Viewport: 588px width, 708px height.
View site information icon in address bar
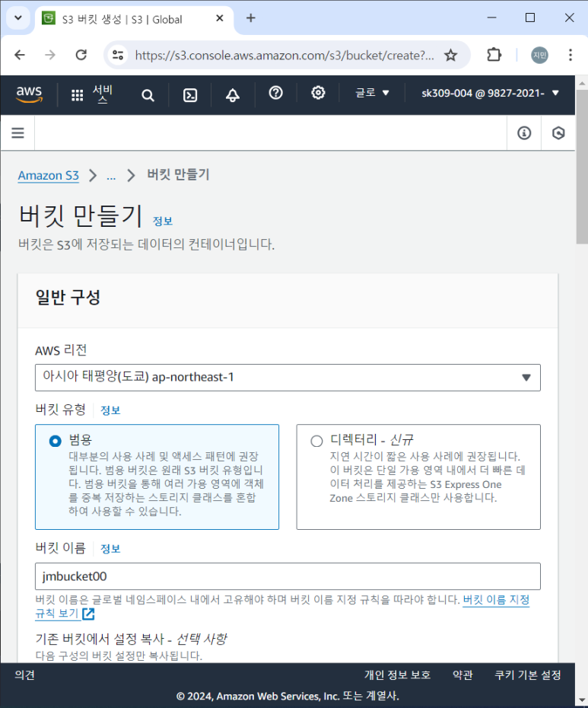[x=118, y=55]
